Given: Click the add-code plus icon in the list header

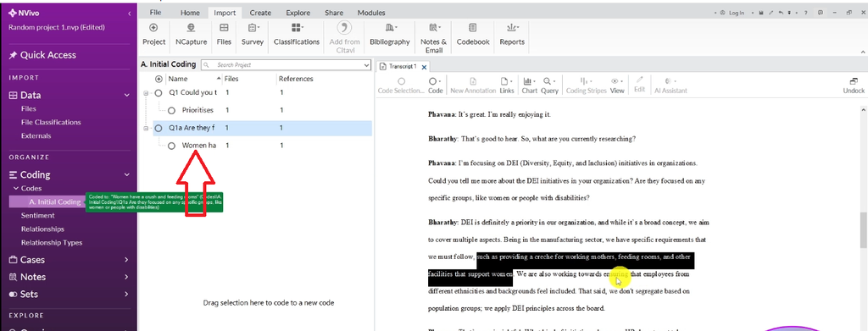Looking at the screenshot, I should coord(159,79).
